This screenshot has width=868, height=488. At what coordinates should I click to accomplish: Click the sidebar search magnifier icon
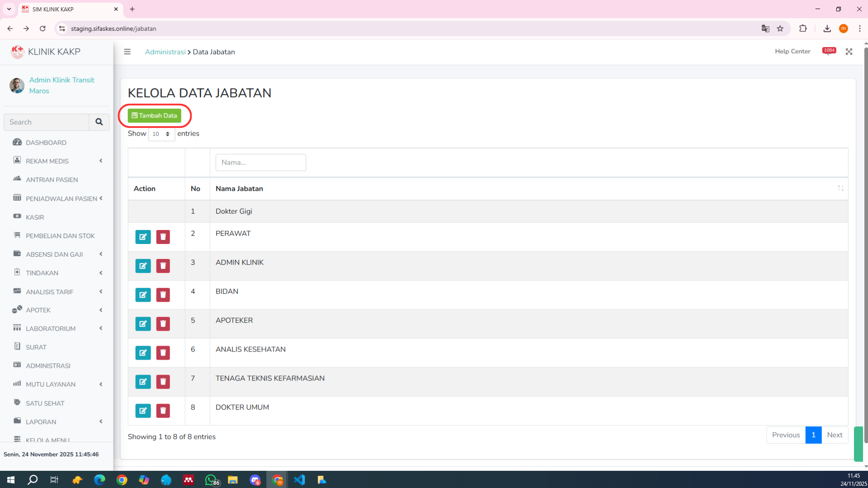click(99, 122)
